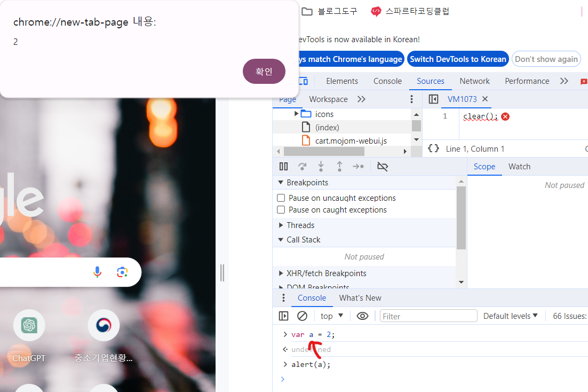Viewport: 588px width, 392px height.
Task: Click Switch DevTools to Korean button
Action: click(458, 59)
